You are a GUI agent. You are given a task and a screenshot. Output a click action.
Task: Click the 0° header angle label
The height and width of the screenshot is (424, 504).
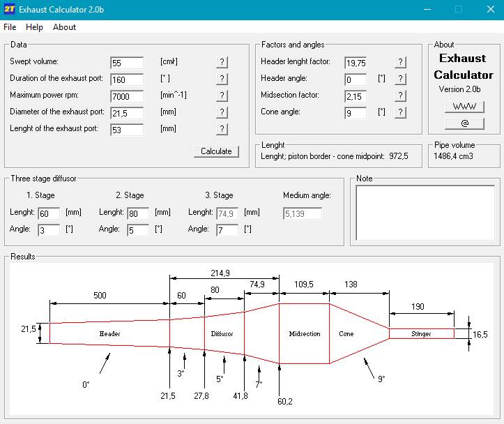click(86, 385)
